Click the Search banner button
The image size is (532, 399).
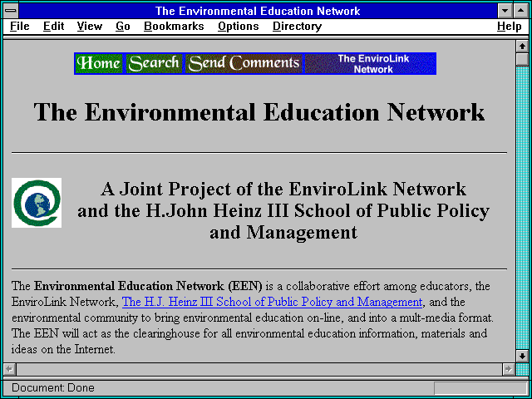154,63
